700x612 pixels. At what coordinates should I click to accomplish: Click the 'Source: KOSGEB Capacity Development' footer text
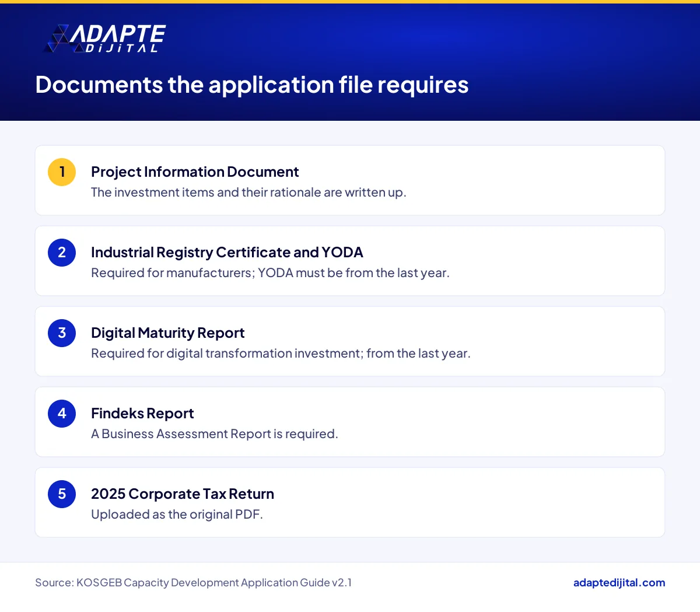pyautogui.click(x=137, y=583)
